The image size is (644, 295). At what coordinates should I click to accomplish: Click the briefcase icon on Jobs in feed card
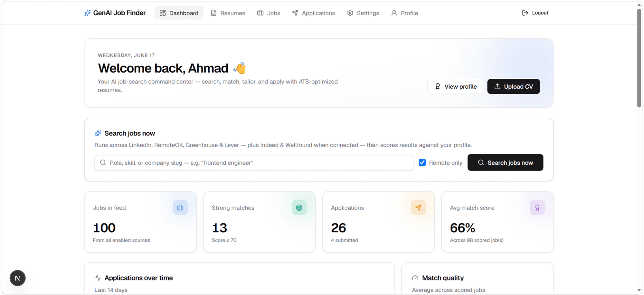pos(180,208)
